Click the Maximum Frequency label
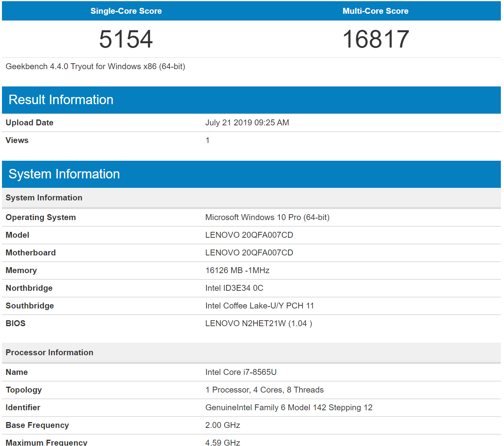 46,442
